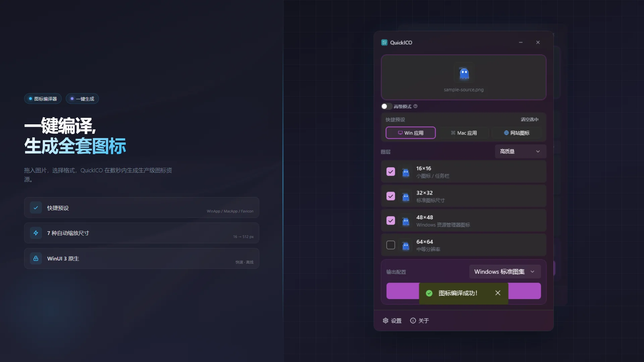Click the 16×16 ghost preview icon
The image size is (644, 362).
click(406, 172)
